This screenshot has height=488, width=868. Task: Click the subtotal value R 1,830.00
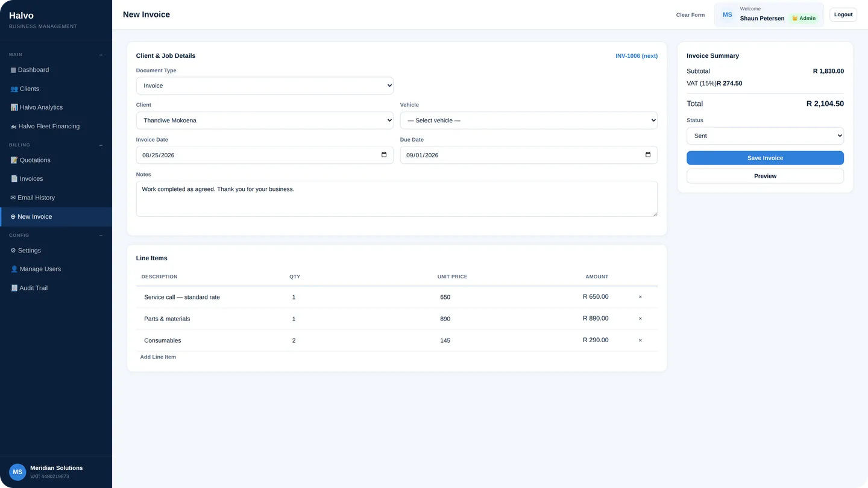[x=828, y=71]
